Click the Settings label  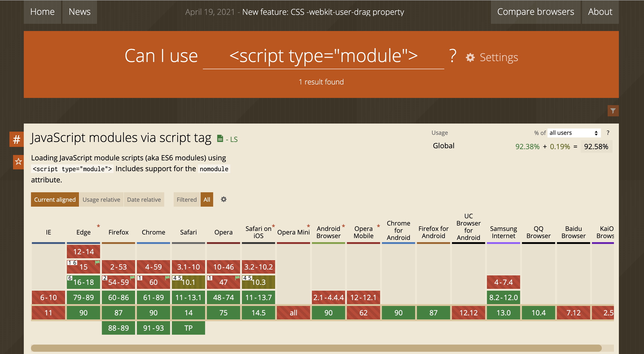click(499, 58)
